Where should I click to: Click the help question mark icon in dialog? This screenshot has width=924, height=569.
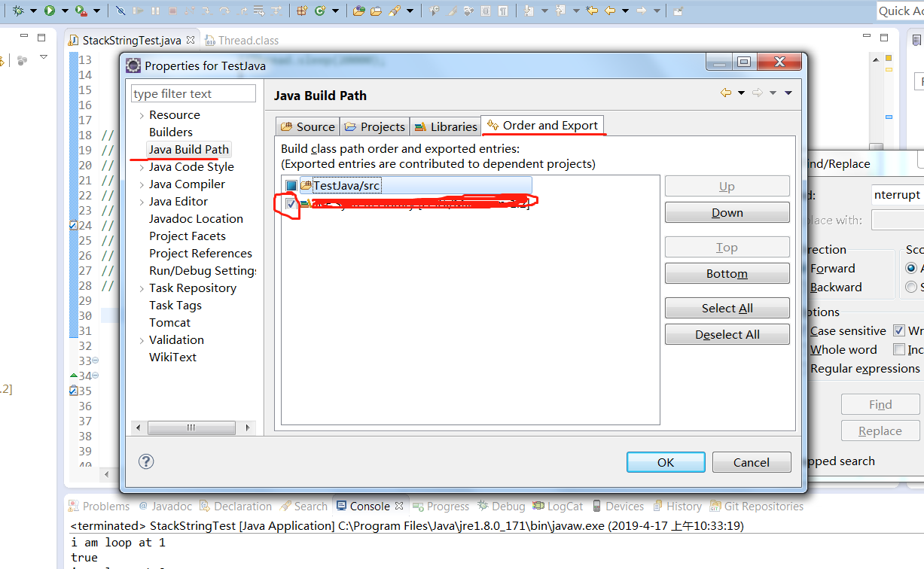tap(147, 461)
